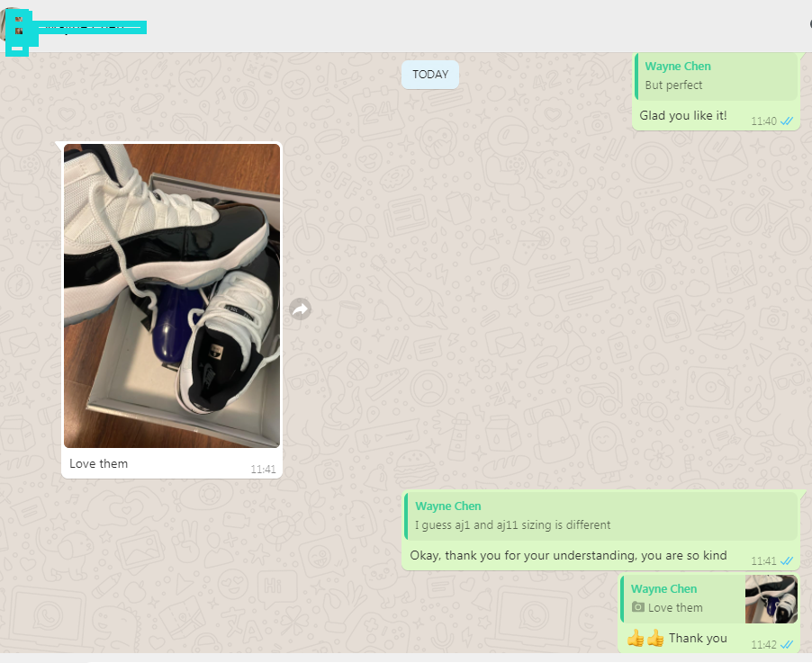Viewport: 812px width, 663px height.
Task: Click the read ticks on the 11:40 message
Action: 787,121
